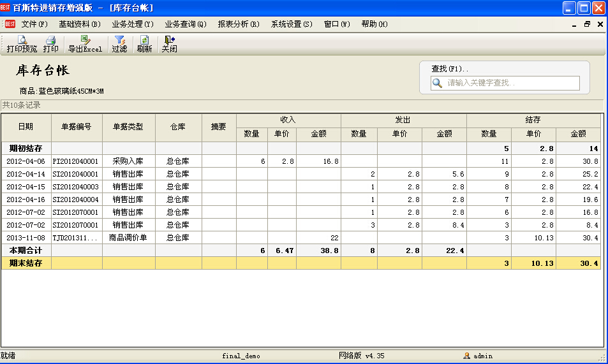Select the 期末结存 highlighted row label
Image resolution: width=608 pixels, height=364 pixels.
pos(26,264)
